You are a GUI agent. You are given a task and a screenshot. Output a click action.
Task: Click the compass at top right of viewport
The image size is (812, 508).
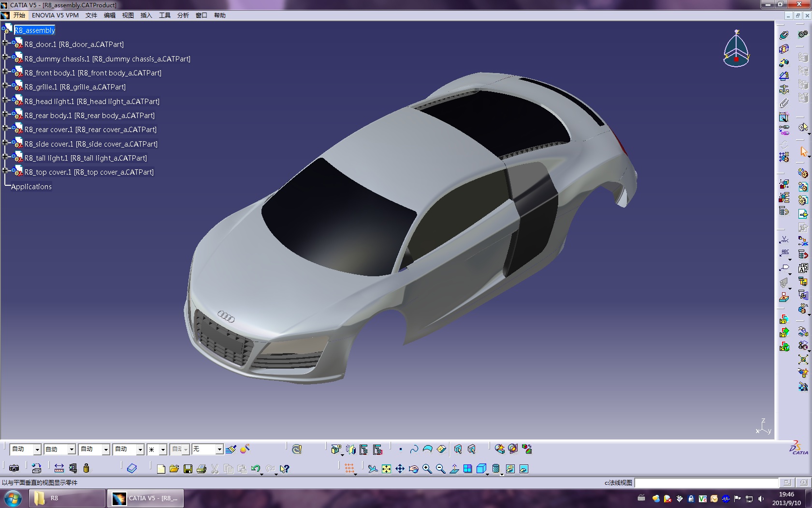pyautogui.click(x=736, y=48)
